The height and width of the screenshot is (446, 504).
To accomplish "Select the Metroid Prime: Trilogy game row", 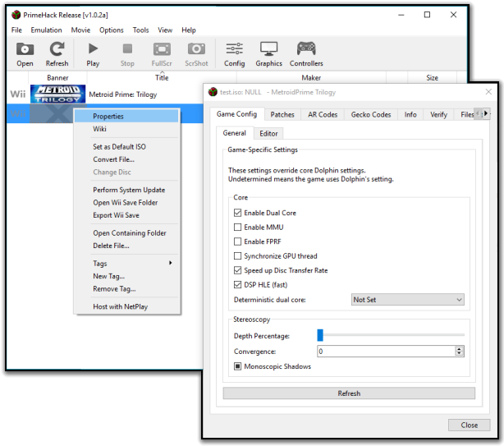I will (105, 94).
